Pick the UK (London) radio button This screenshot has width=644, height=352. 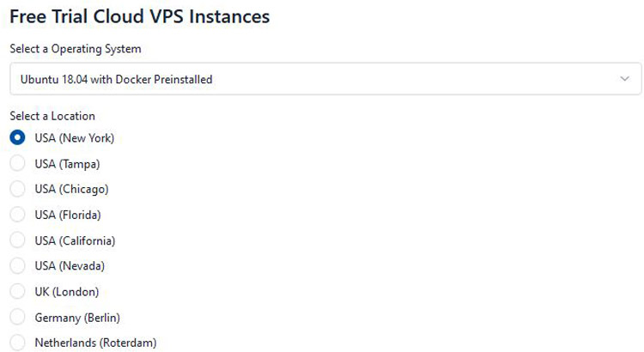[17, 292]
